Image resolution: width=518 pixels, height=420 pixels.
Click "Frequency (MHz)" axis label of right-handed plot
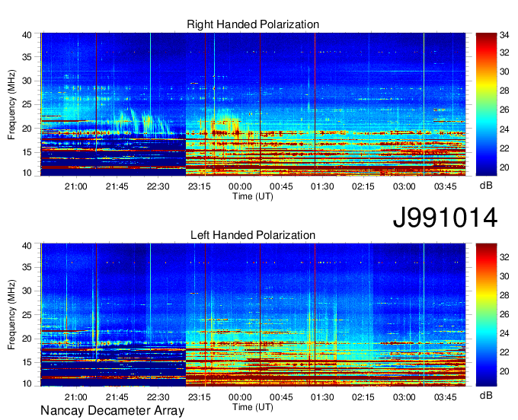(x=11, y=104)
